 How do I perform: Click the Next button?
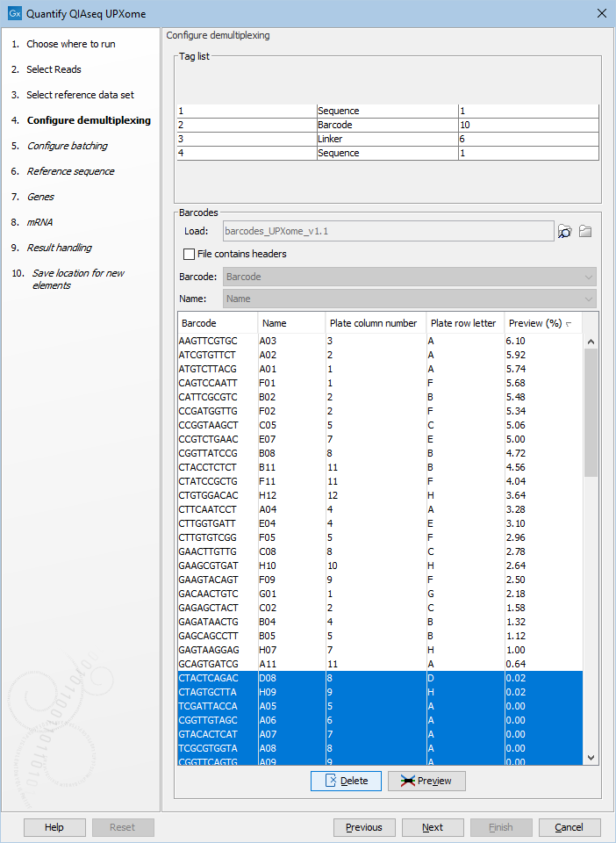(433, 827)
